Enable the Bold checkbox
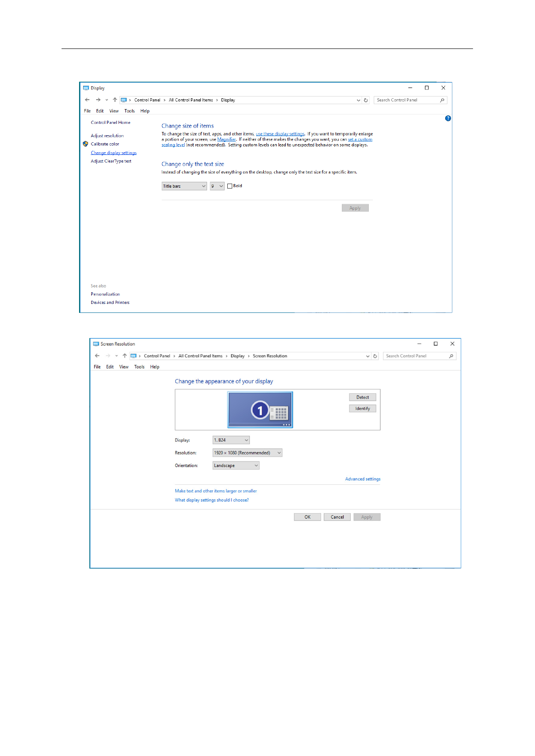This screenshot has width=535, height=756. coord(230,186)
